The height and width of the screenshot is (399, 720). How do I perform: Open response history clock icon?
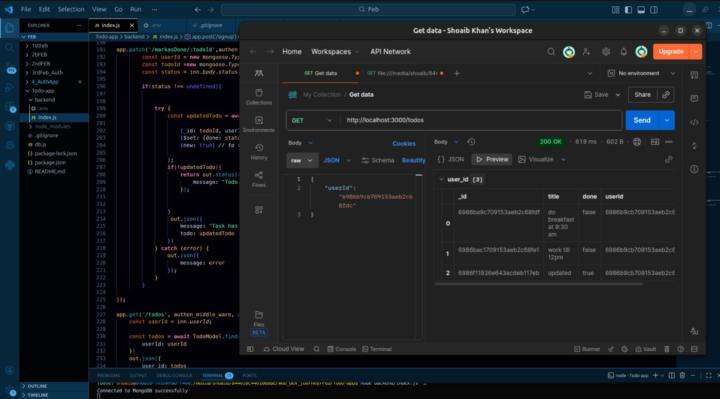(x=471, y=142)
